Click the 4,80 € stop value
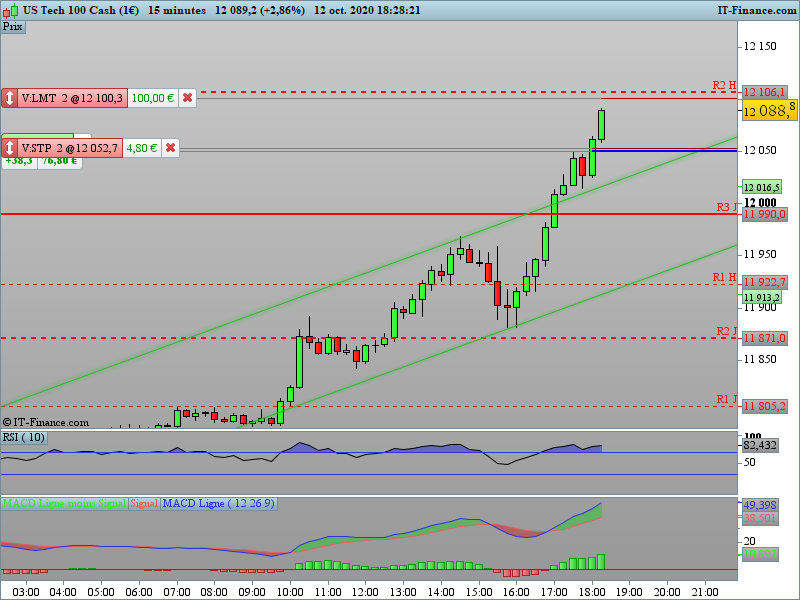Viewport: 800px width, 600px height. click(x=142, y=148)
